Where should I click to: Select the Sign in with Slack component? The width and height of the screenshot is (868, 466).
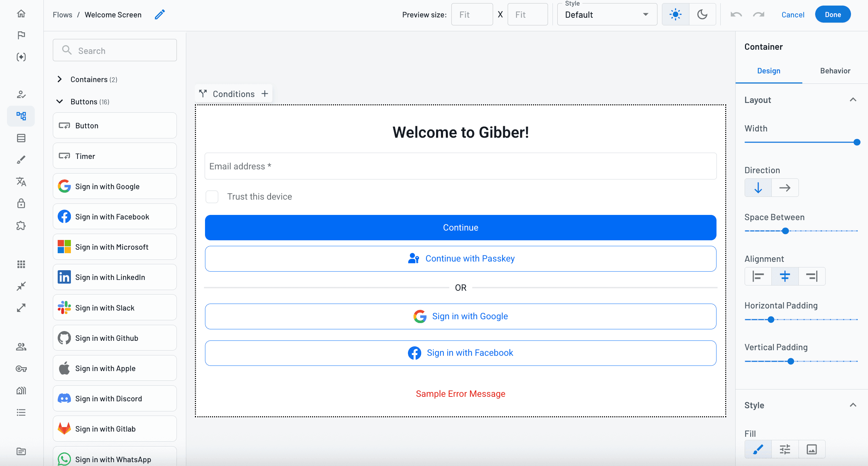click(115, 307)
